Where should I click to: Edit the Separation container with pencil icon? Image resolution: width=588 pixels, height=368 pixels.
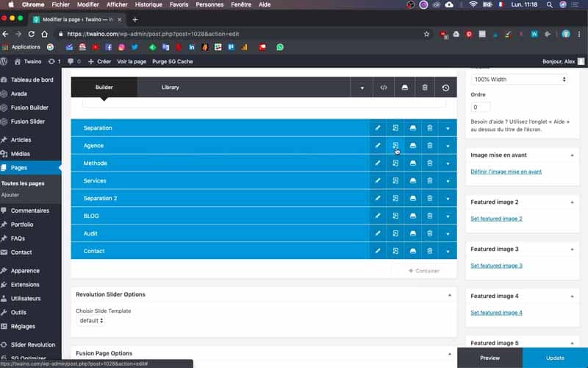378,128
